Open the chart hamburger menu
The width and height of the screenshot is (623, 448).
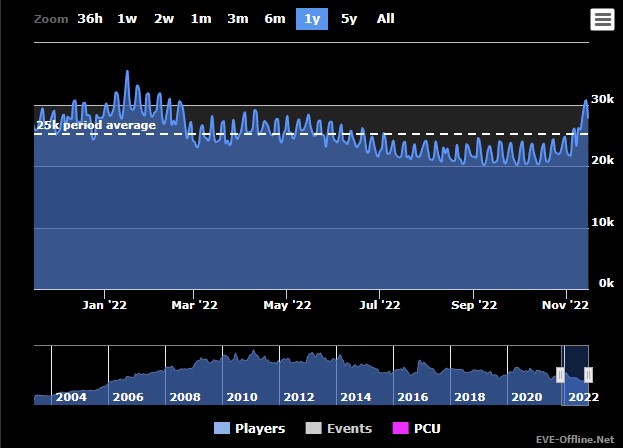(x=602, y=19)
